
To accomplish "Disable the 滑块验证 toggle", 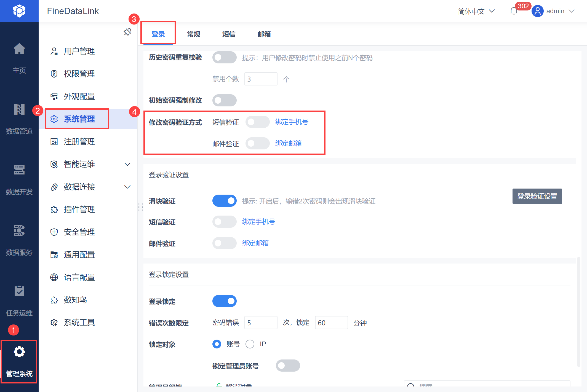I will (x=224, y=201).
